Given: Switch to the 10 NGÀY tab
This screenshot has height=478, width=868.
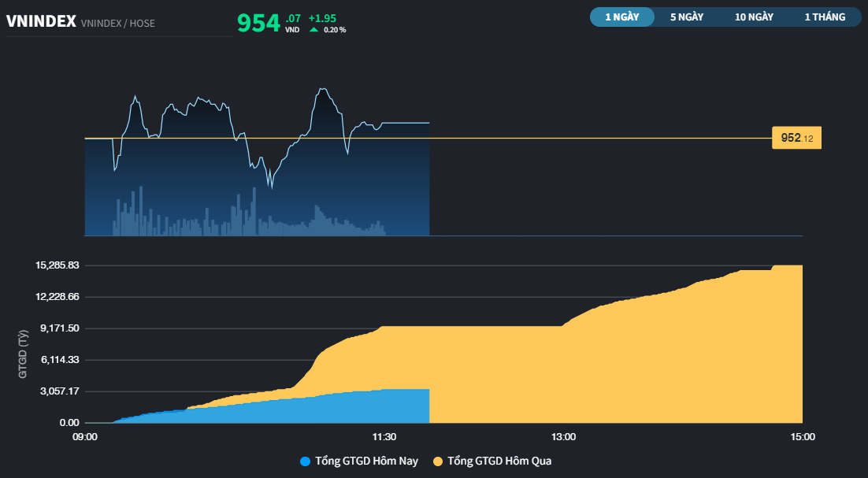Looking at the screenshot, I should click(754, 17).
